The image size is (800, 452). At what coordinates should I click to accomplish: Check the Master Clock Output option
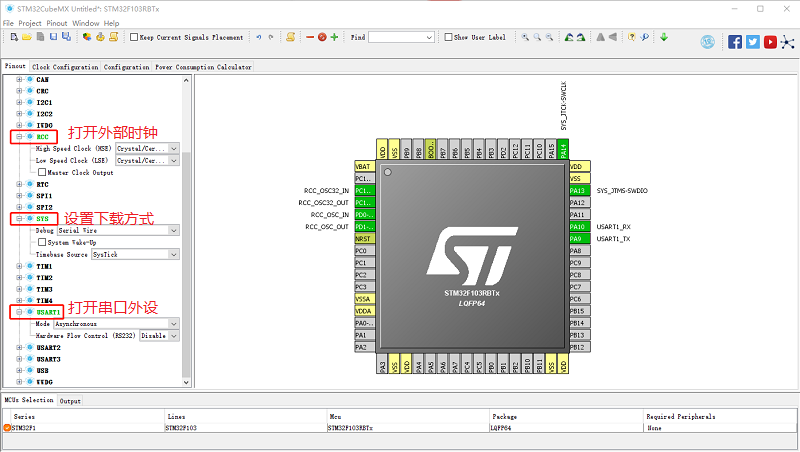pyautogui.click(x=42, y=172)
